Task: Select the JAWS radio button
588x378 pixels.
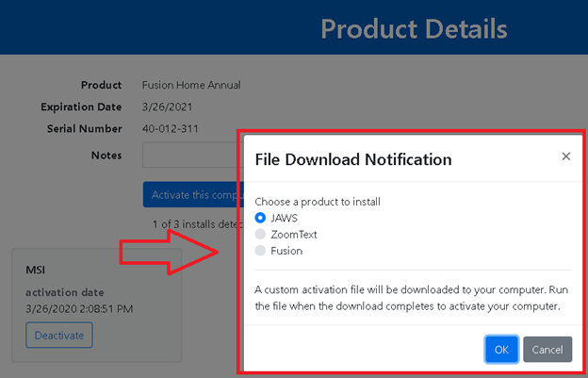Action: coord(261,217)
